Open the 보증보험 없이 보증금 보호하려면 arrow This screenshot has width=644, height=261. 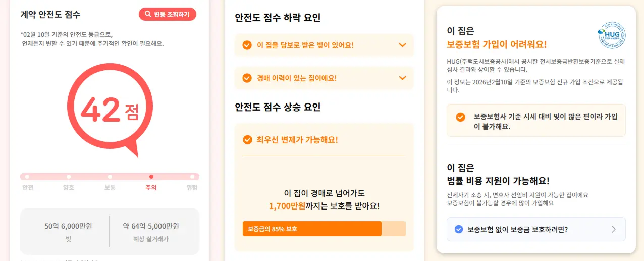point(613,229)
